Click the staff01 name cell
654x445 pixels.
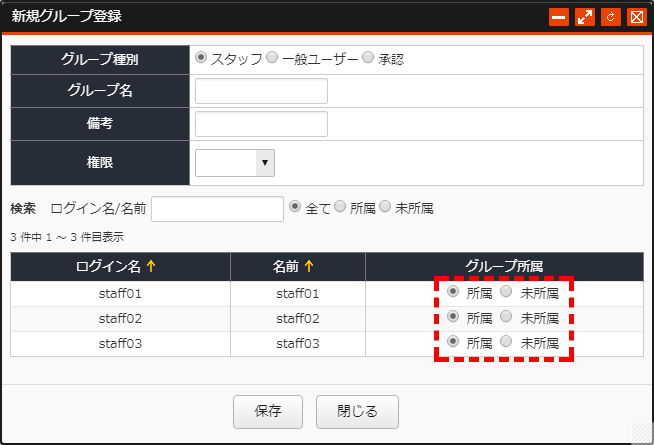point(298,294)
